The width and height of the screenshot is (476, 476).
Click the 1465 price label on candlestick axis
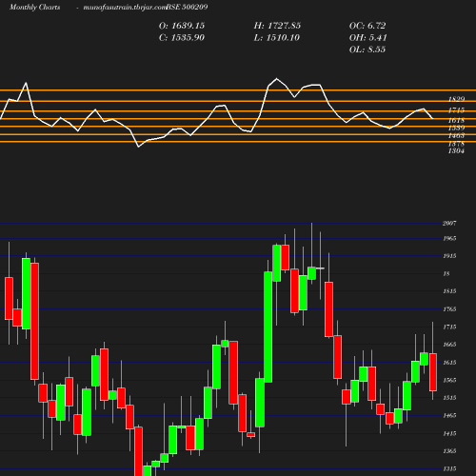point(449,415)
